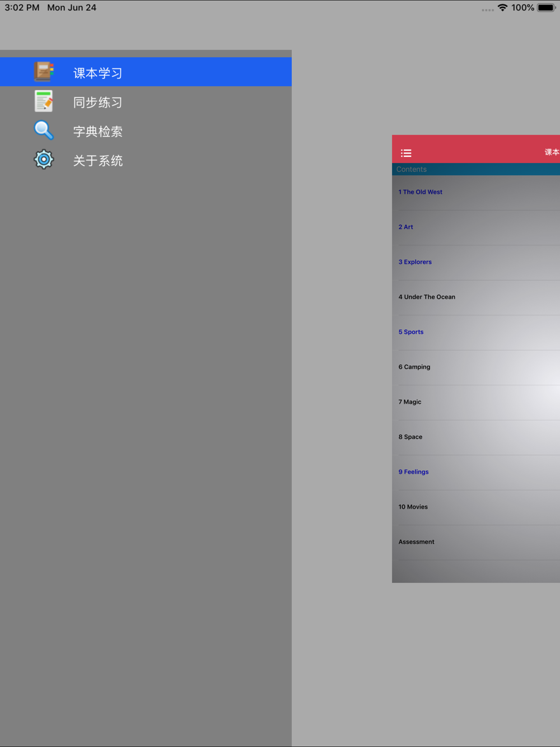Open 同步练习 menu item
The width and height of the screenshot is (560, 747).
click(97, 102)
